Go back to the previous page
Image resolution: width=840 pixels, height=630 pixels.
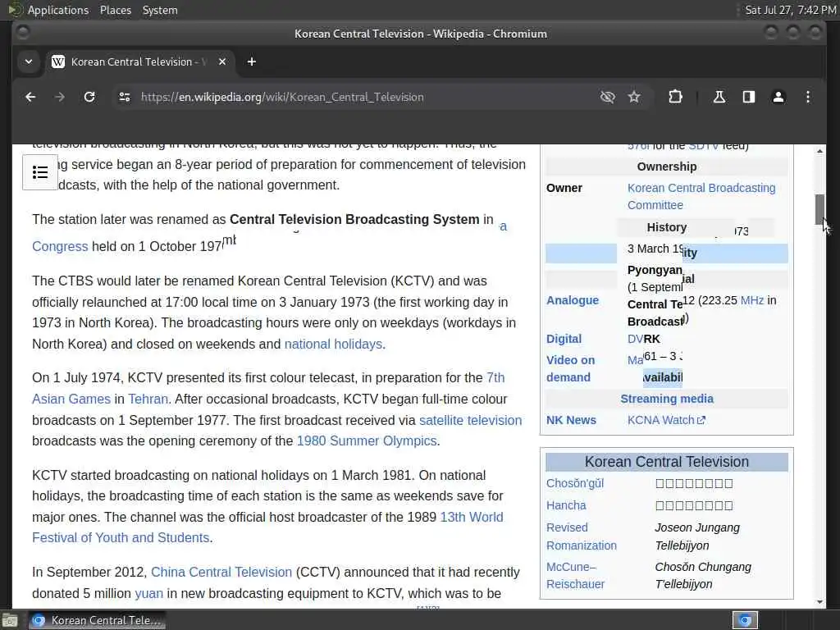point(30,97)
